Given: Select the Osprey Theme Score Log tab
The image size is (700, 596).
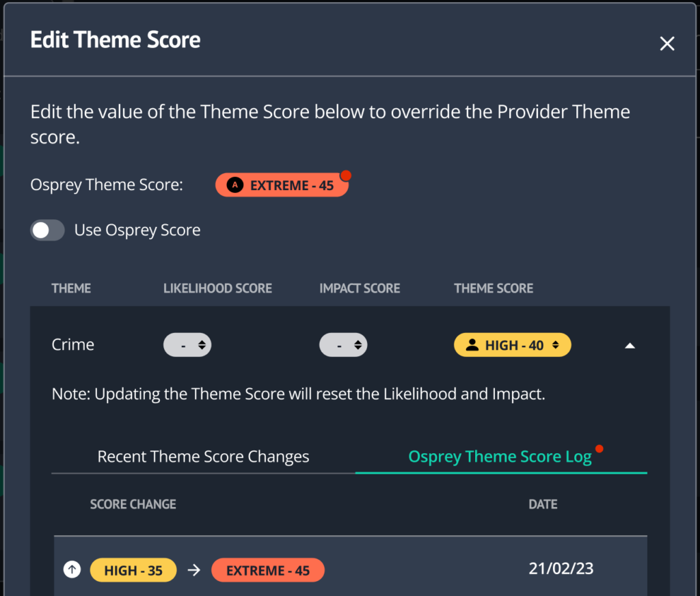Looking at the screenshot, I should coord(500,457).
